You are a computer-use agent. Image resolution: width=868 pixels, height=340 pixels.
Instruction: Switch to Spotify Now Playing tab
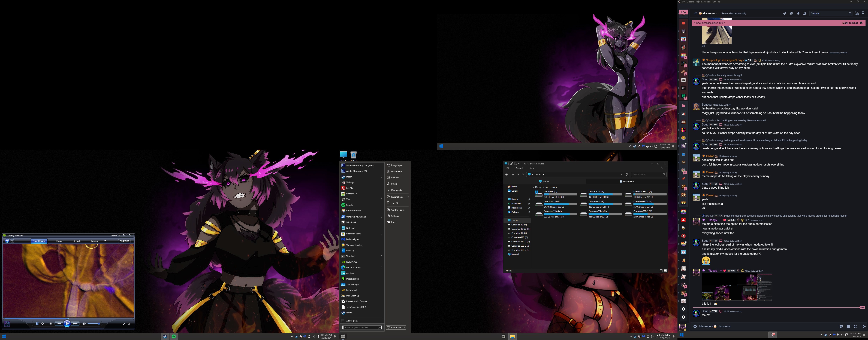point(39,241)
